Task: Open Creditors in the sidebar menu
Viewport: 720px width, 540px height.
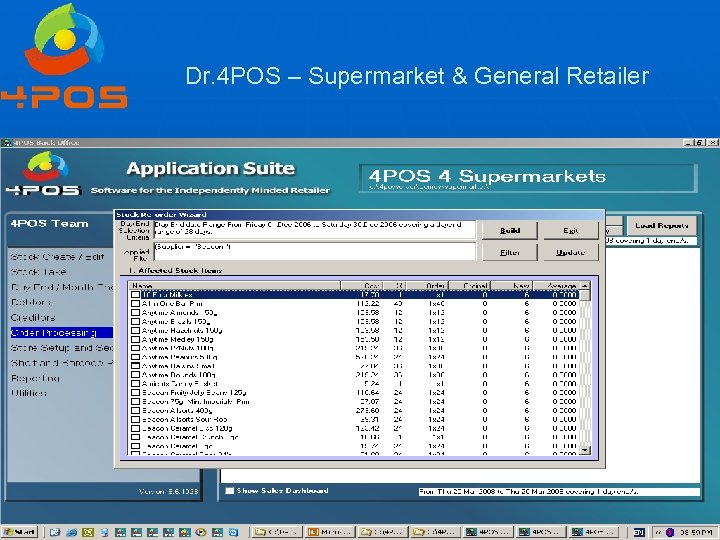Action: coord(33,317)
